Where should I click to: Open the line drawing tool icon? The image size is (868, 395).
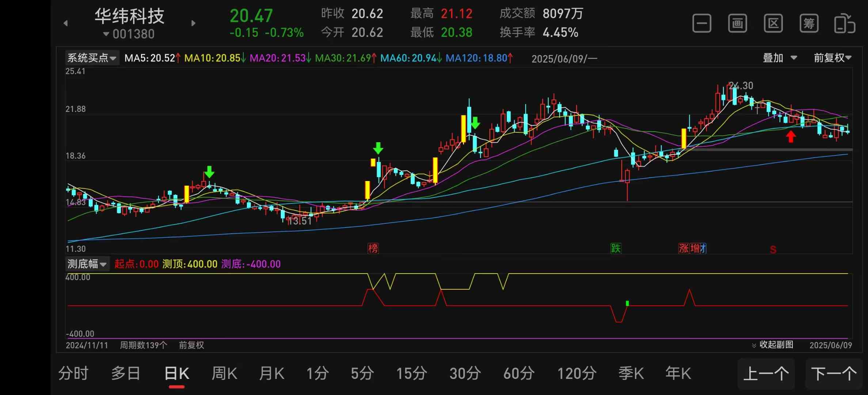click(x=702, y=24)
